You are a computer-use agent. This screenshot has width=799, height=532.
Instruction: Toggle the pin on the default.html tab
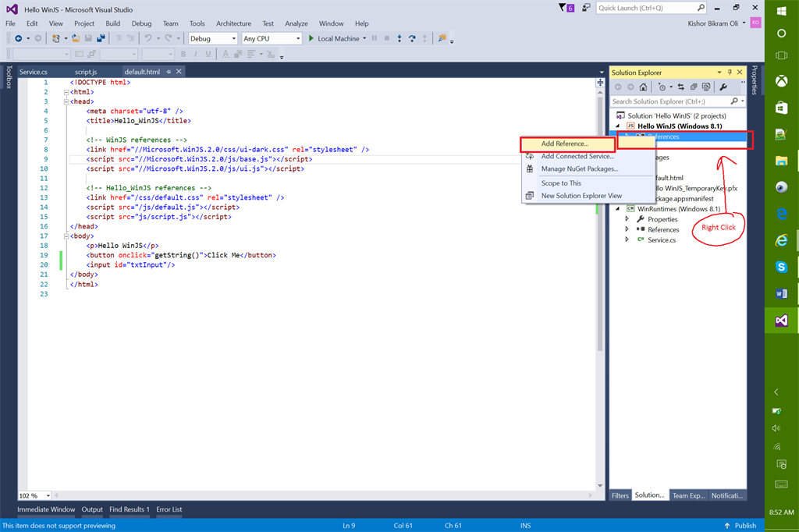coord(169,72)
